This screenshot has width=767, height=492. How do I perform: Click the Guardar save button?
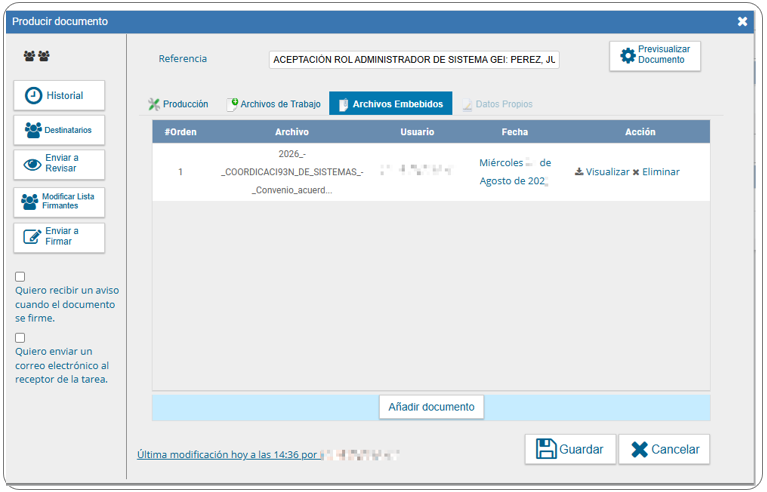[x=570, y=449]
